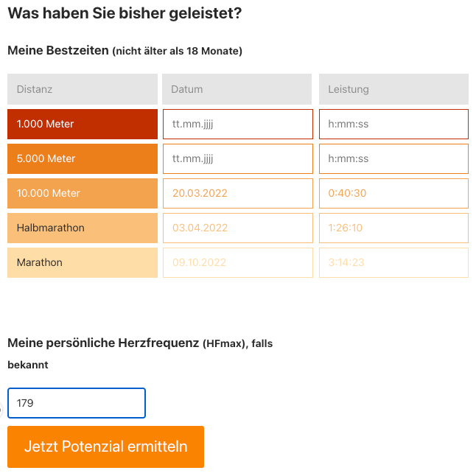Viewport: 476px width, 476px height.
Task: Click the Halbmarathon label cell
Action: (83, 228)
